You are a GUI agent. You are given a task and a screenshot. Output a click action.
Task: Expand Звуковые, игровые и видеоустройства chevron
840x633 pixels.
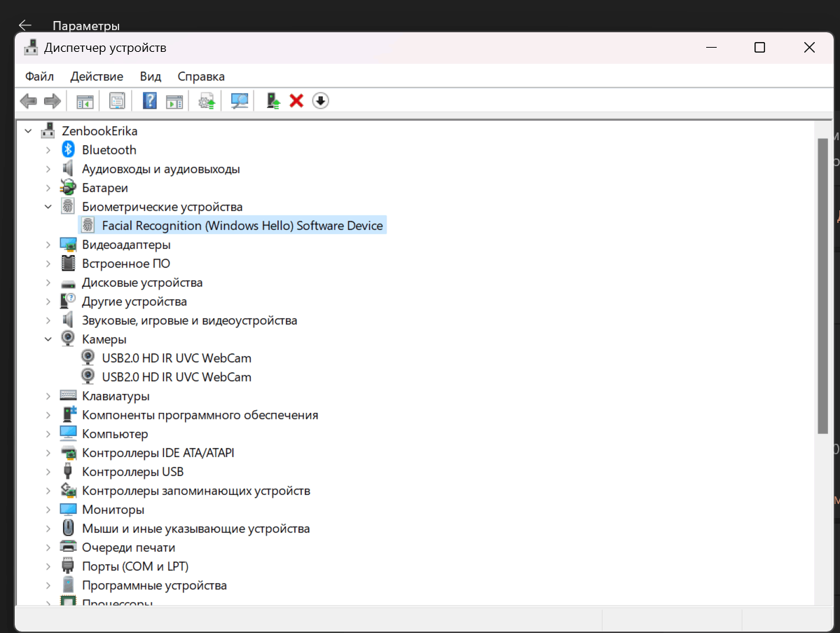[x=48, y=320]
